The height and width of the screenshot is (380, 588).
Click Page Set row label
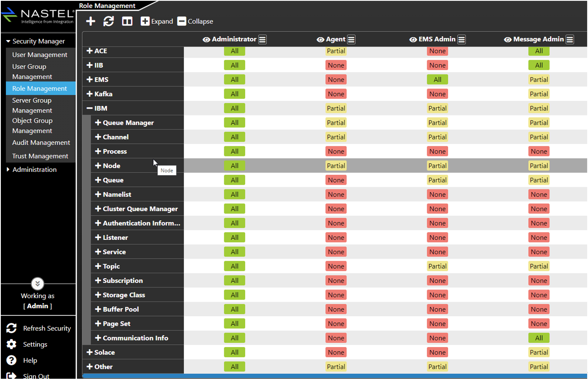117,324
